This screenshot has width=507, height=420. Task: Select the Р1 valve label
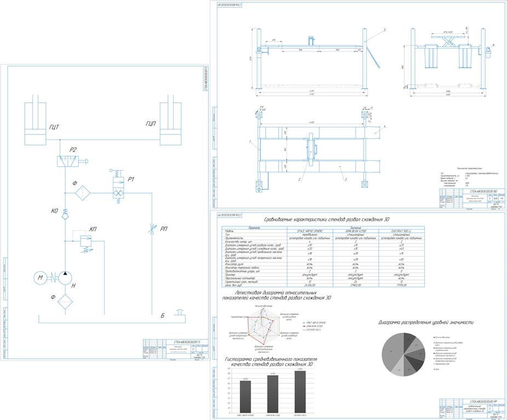coord(131,179)
